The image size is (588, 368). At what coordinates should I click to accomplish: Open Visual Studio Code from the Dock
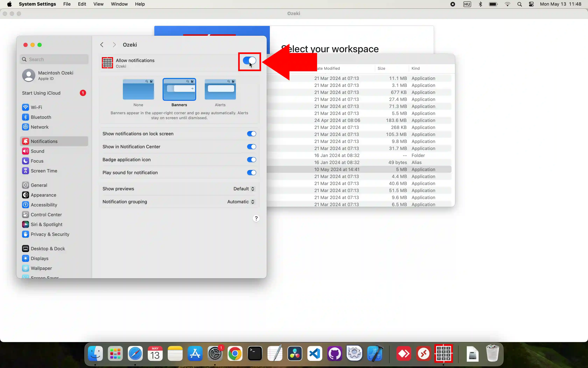tap(315, 353)
